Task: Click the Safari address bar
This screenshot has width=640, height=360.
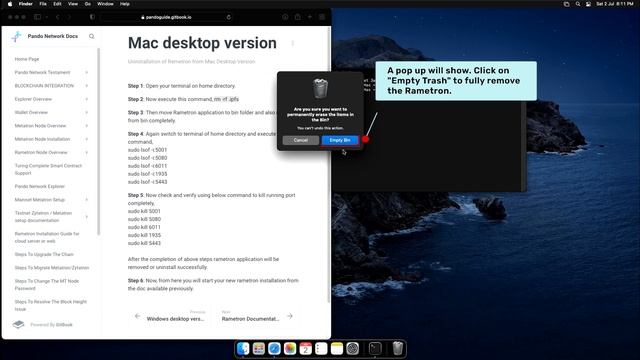Action: click(167, 17)
